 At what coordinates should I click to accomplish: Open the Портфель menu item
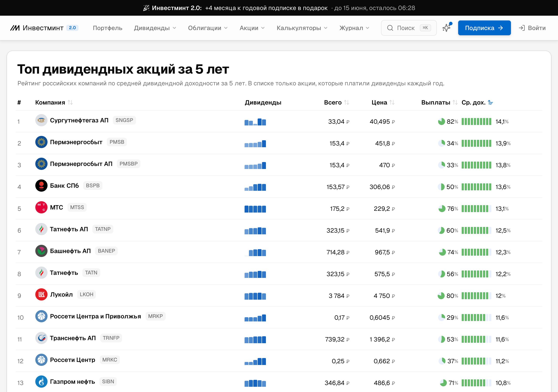[x=107, y=28]
